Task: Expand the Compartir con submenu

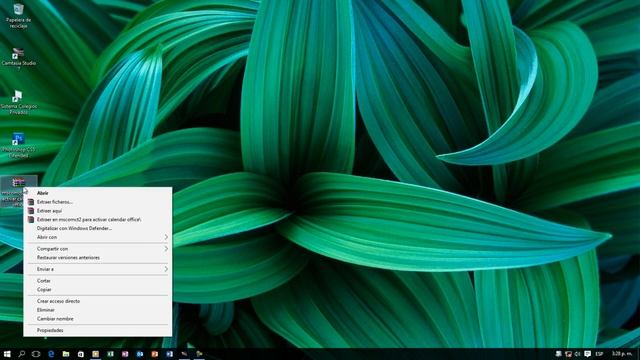Action: pos(98,249)
